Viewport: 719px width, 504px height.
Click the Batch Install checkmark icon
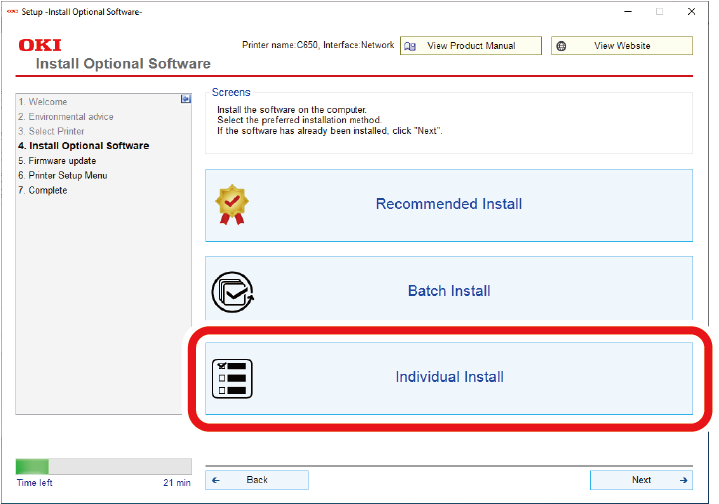[x=233, y=291]
